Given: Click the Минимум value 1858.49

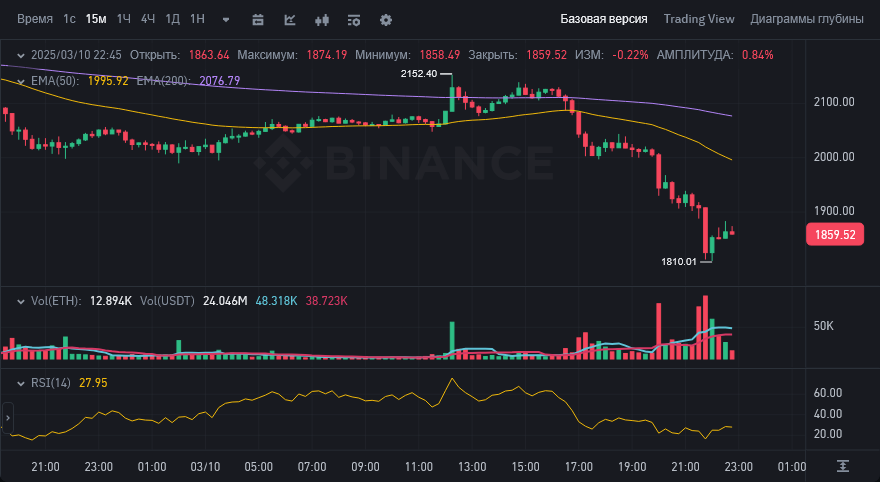Looking at the screenshot, I should point(439,55).
